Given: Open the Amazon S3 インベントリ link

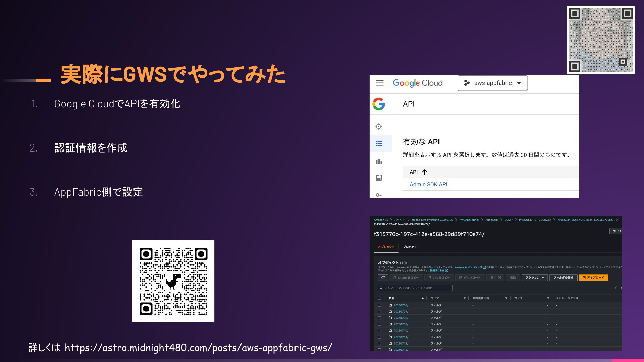Looking at the screenshot, I should coord(470,267).
